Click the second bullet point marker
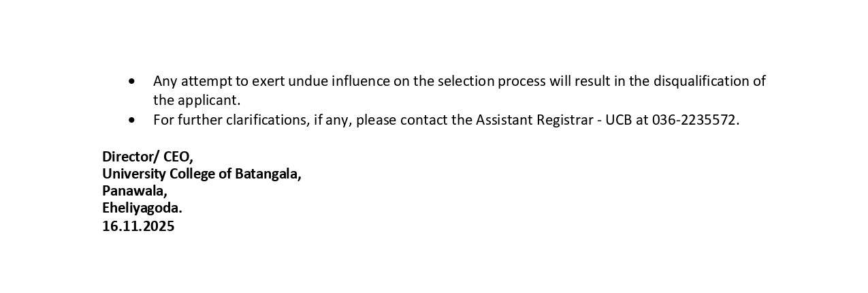The height and width of the screenshot is (293, 868). point(132,120)
